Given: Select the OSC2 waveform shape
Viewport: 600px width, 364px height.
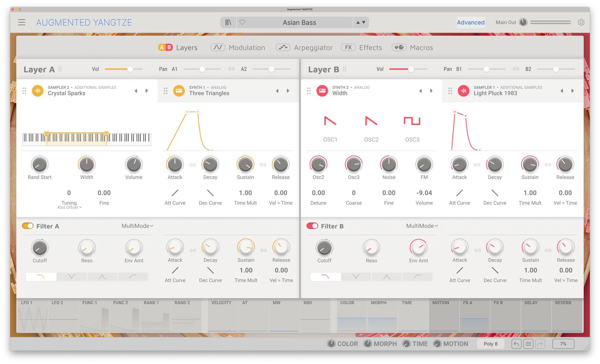Looking at the screenshot, I should click(371, 121).
